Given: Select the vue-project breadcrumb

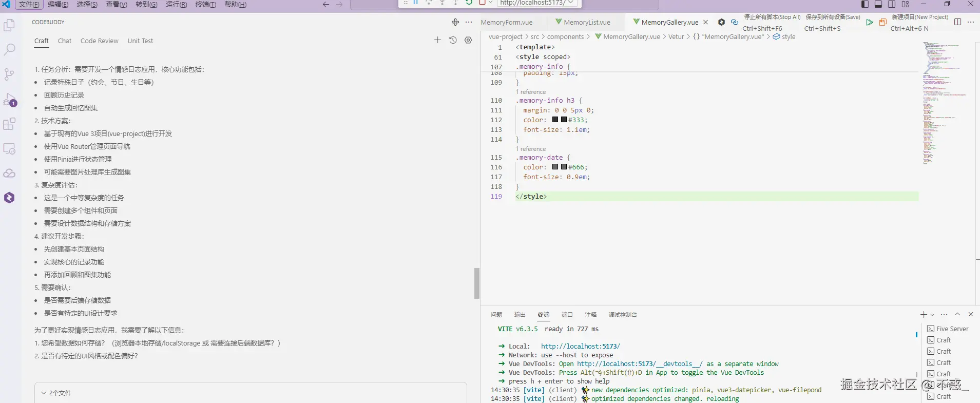Looking at the screenshot, I should point(505,36).
